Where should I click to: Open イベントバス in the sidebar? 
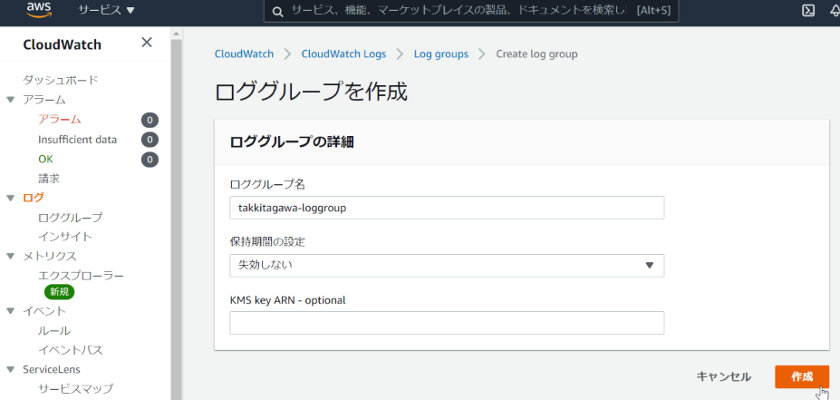click(x=70, y=350)
